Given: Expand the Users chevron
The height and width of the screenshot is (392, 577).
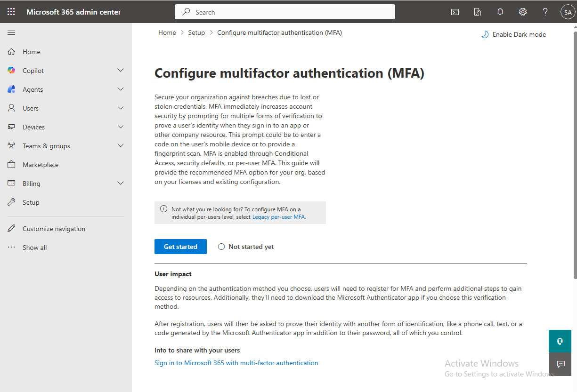Looking at the screenshot, I should click(121, 108).
